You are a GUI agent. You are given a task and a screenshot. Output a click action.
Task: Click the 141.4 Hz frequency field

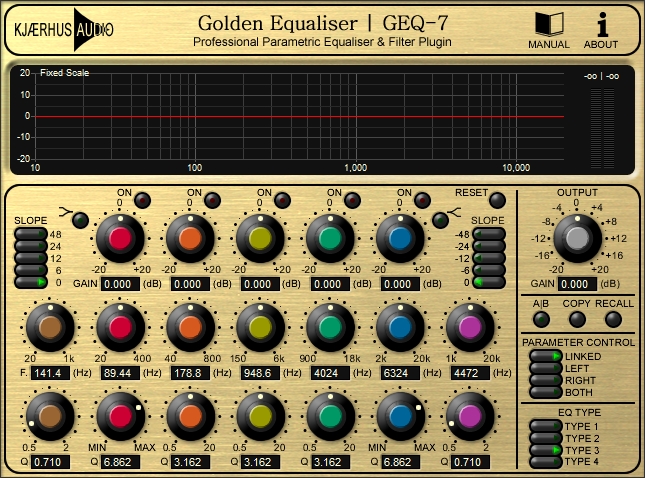(50, 373)
